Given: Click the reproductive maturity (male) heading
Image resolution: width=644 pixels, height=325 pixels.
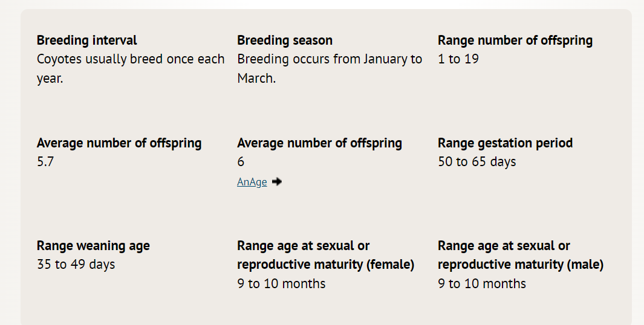Looking at the screenshot, I should pyautogui.click(x=521, y=255).
